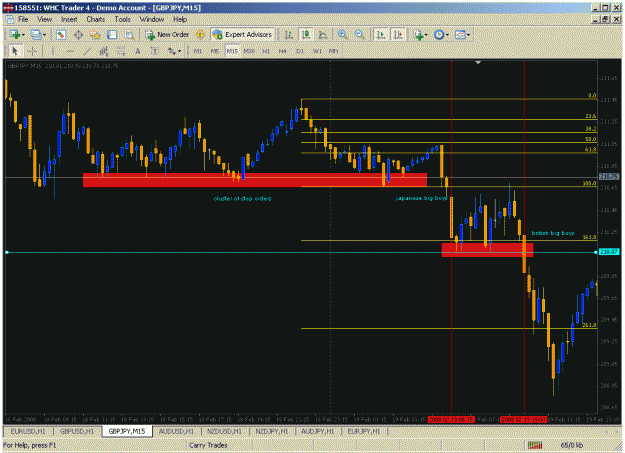The image size is (625, 453).
Task: Open the Profiles toolbar dropdown
Action: pos(38,35)
